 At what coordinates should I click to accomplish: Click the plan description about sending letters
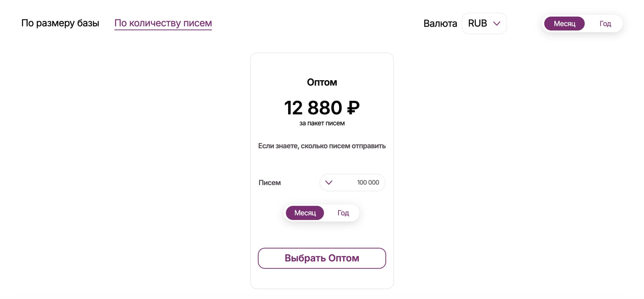click(322, 146)
